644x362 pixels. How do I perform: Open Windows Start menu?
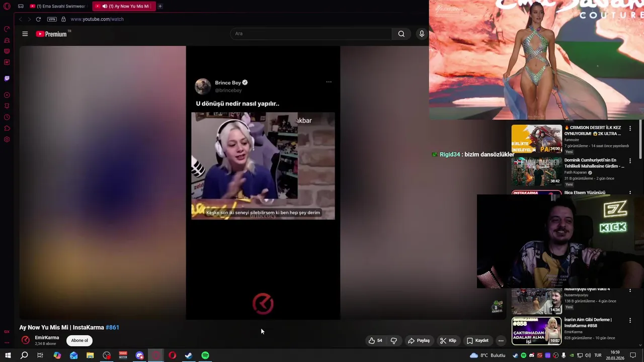click(x=8, y=355)
